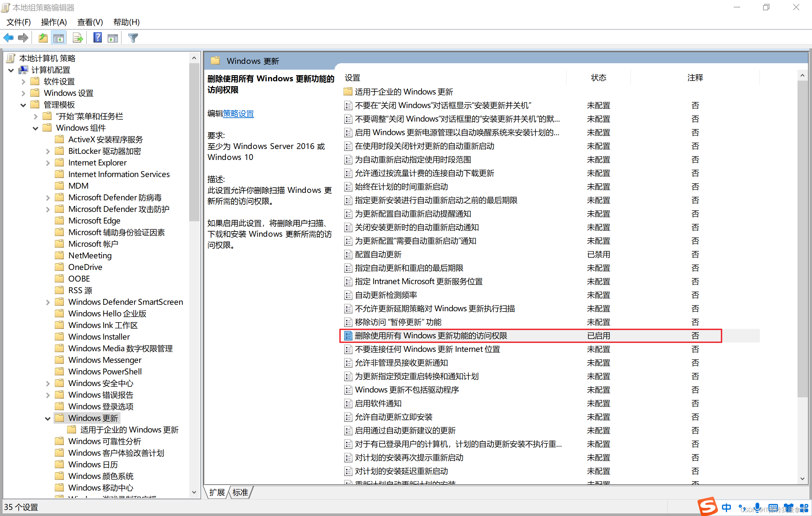Click the 策略设置 hyperlink
Screen dimensions: 812x516
(238, 114)
